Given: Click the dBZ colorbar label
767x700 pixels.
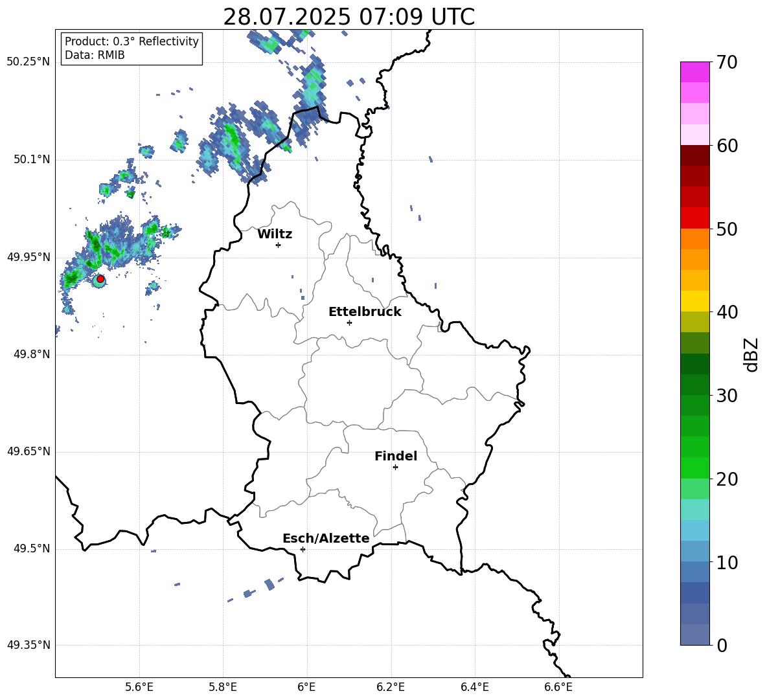Looking at the screenshot, I should (752, 354).
